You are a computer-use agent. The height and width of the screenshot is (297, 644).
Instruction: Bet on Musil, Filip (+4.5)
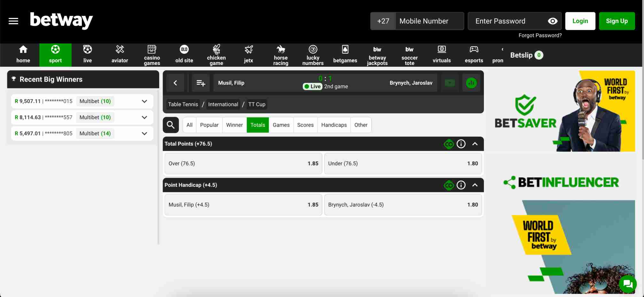(244, 205)
